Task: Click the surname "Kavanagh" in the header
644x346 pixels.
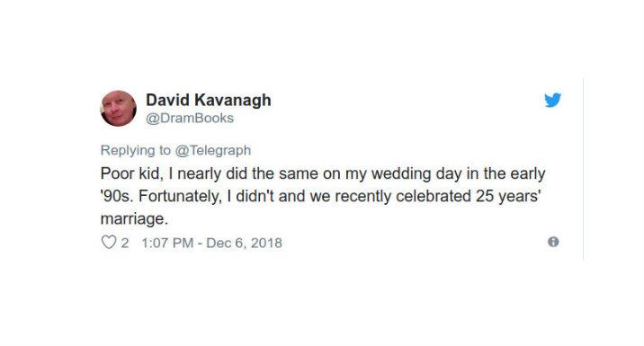Action: [232, 100]
